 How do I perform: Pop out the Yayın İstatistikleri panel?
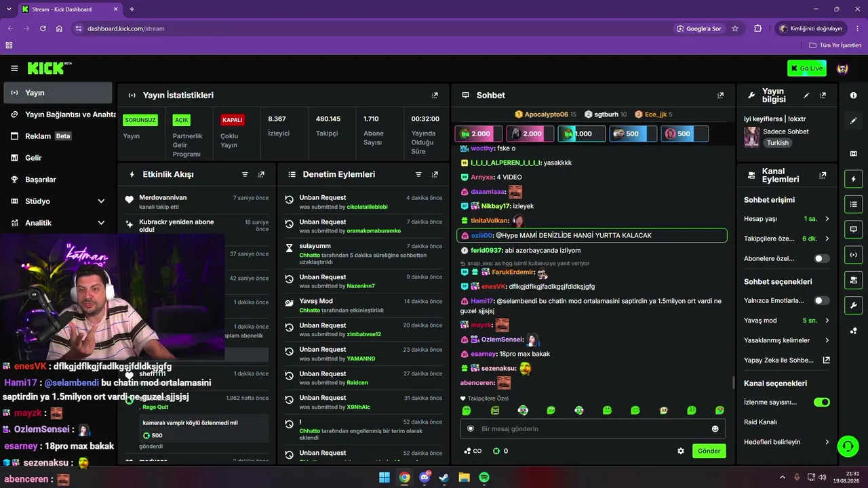[435, 96]
